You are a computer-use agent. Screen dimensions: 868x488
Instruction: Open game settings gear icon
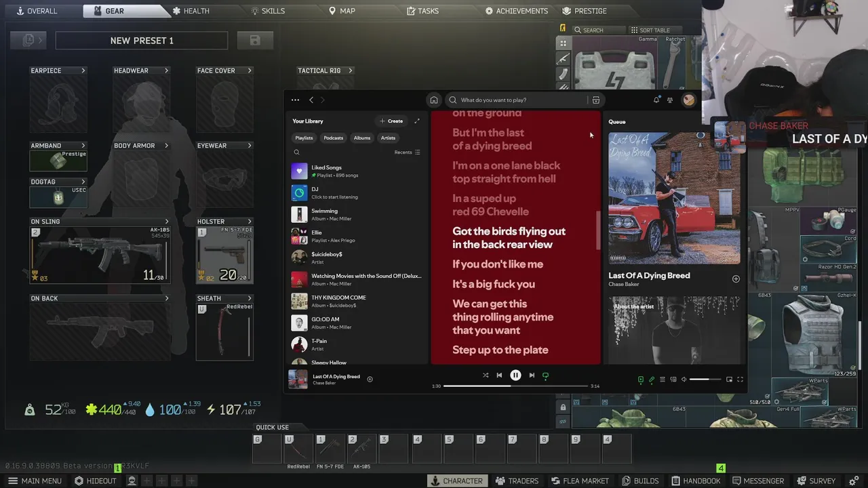pos(854,481)
